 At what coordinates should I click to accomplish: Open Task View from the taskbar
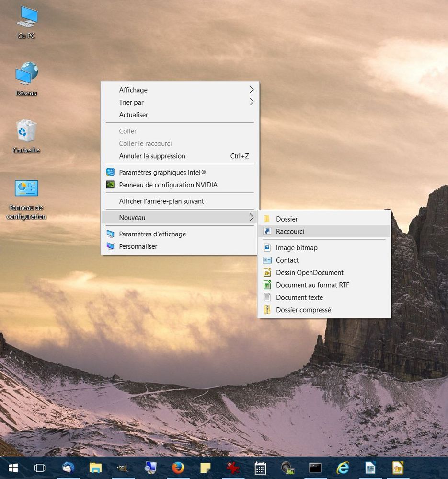pyautogui.click(x=40, y=468)
